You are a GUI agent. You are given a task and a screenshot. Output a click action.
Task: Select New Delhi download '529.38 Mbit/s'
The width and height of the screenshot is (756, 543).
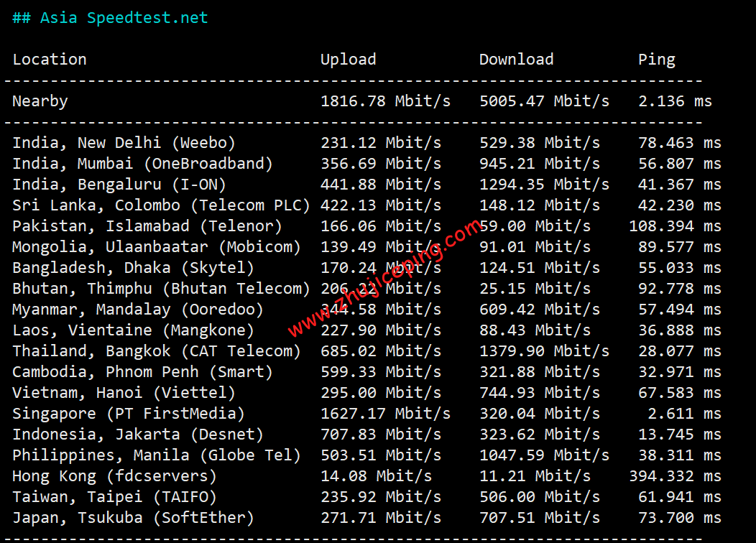pos(540,143)
